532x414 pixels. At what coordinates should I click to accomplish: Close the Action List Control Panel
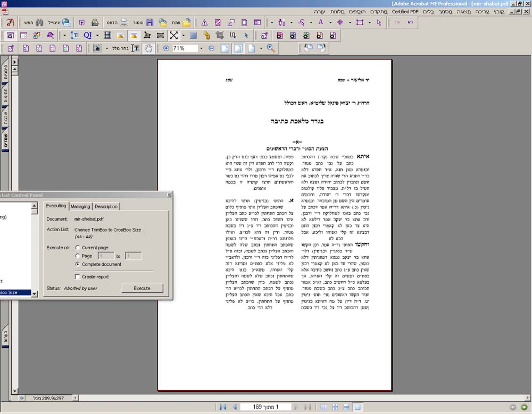[169, 195]
